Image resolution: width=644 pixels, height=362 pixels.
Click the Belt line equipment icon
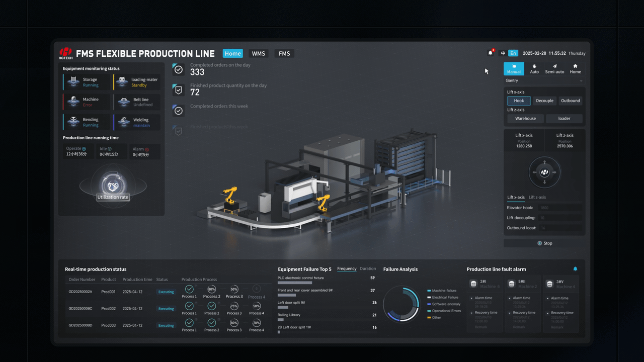click(124, 102)
